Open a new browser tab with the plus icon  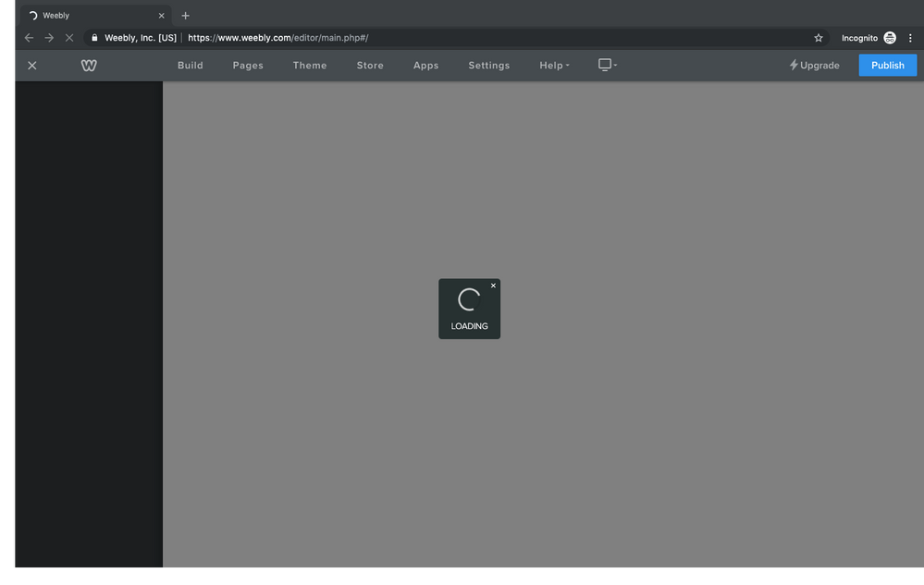185,16
